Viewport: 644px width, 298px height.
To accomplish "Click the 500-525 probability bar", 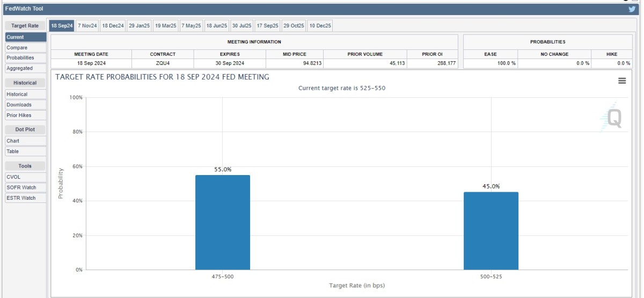I will pos(491,231).
